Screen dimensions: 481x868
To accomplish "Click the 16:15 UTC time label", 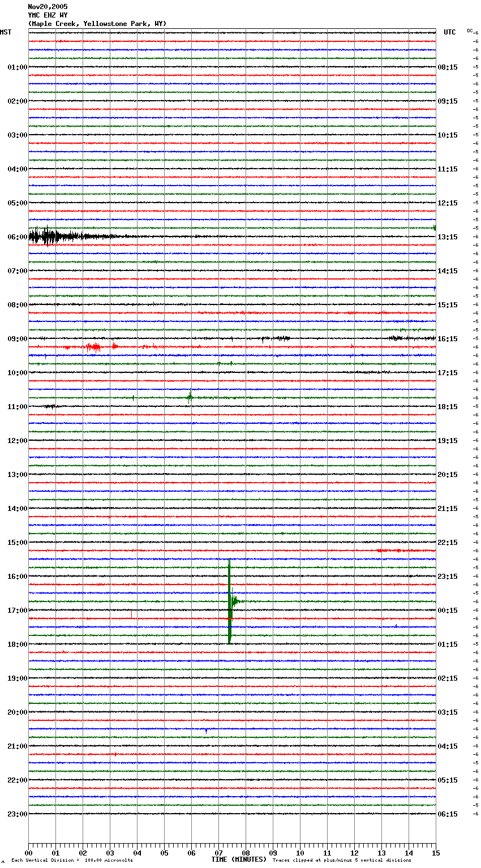I will coord(448,339).
